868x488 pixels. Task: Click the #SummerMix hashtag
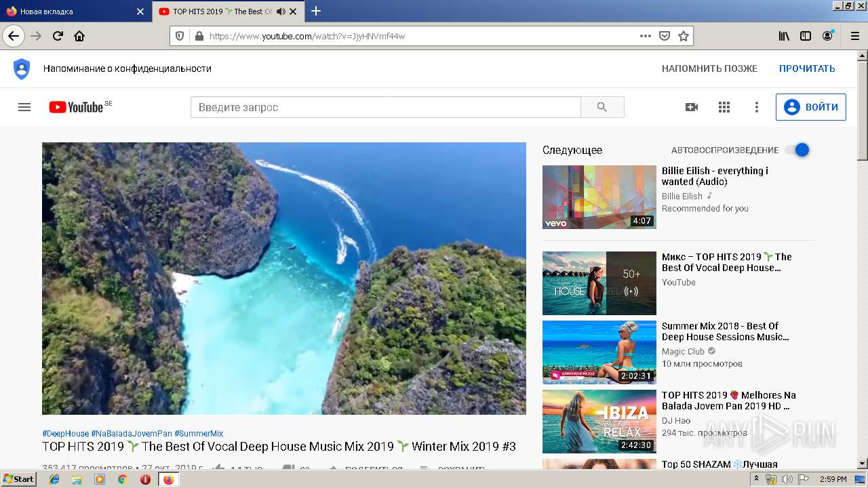click(x=199, y=434)
